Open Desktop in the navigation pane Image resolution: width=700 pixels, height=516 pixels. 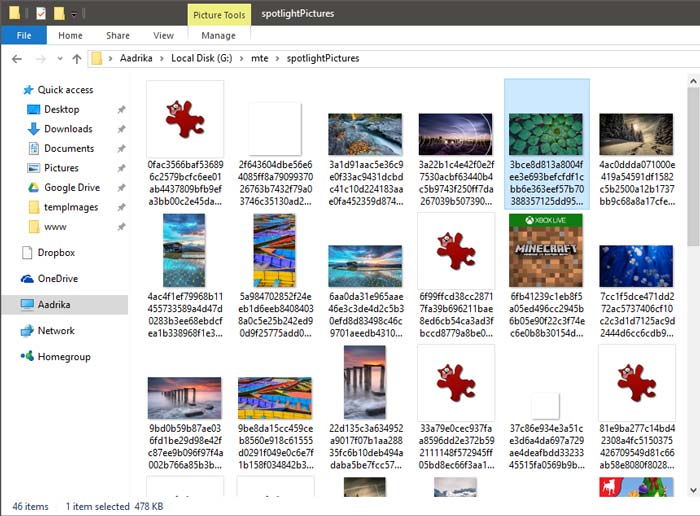(x=54, y=109)
